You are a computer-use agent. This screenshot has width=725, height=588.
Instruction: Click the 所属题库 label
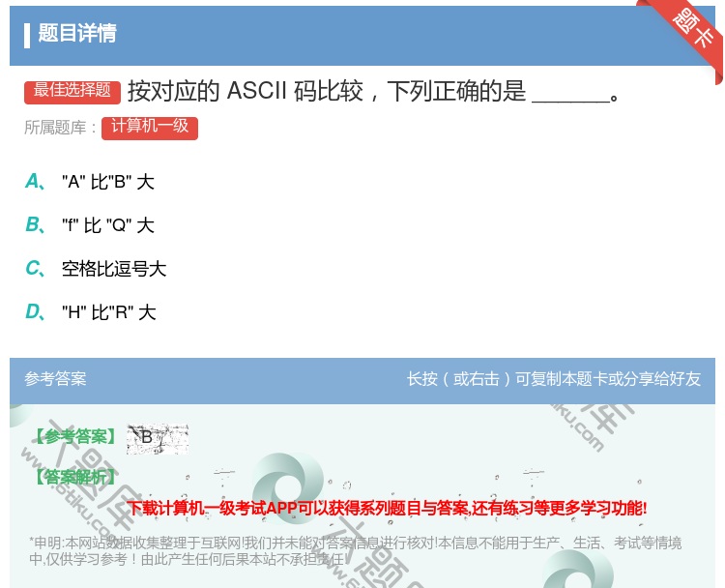click(60, 128)
